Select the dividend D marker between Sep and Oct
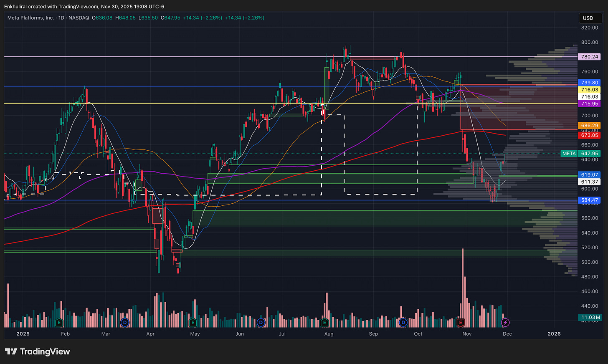 point(403,322)
